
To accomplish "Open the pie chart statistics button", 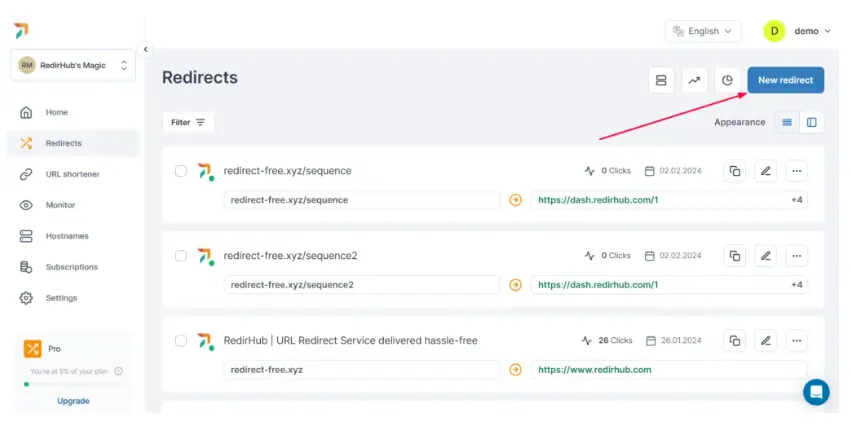I will 727,80.
